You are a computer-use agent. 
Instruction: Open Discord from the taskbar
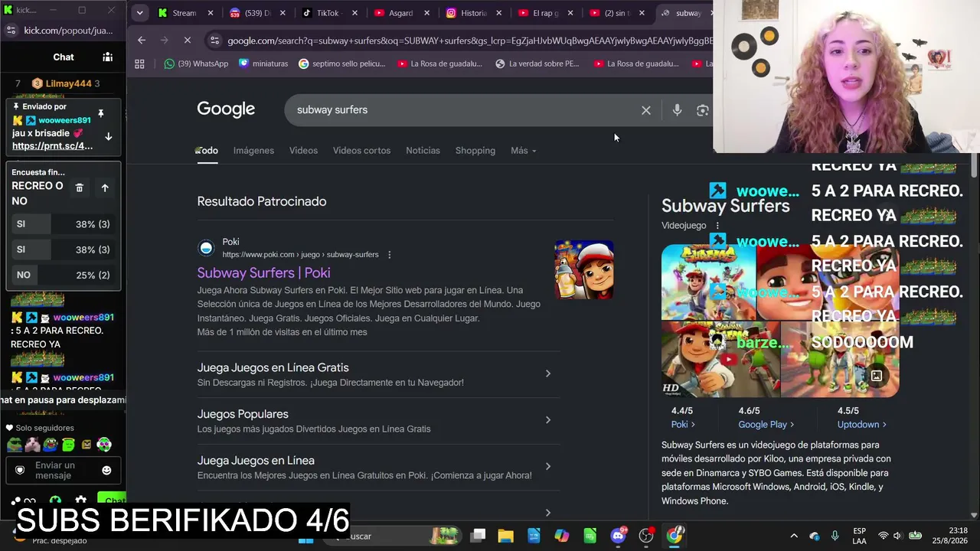[618, 536]
